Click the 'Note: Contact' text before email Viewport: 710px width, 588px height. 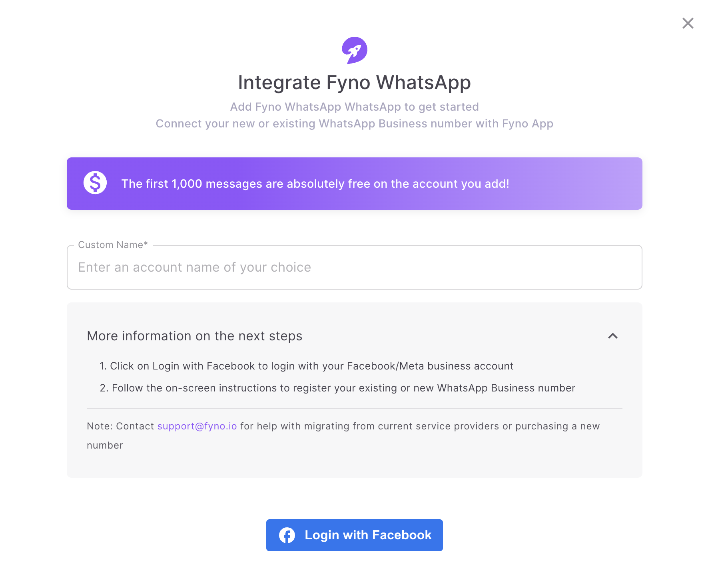click(120, 426)
